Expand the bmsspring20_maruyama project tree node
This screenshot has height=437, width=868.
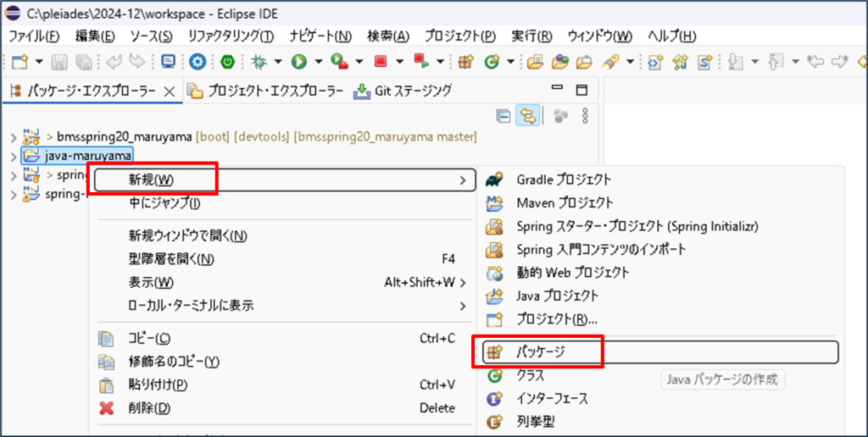(13, 136)
